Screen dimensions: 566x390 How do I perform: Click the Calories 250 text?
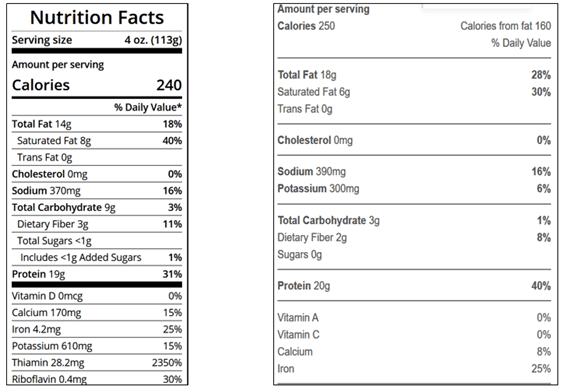click(x=306, y=26)
